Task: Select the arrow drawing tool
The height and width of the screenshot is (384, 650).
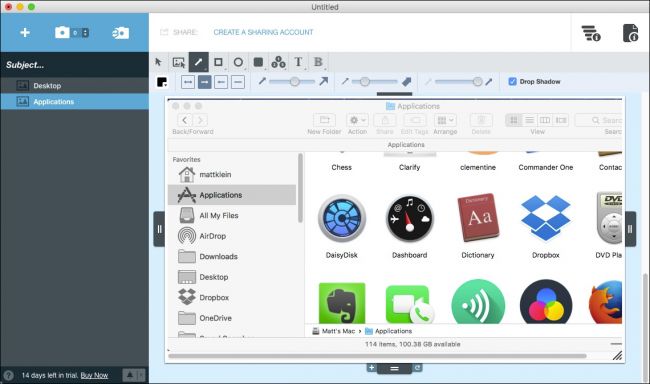Action: click(x=199, y=62)
